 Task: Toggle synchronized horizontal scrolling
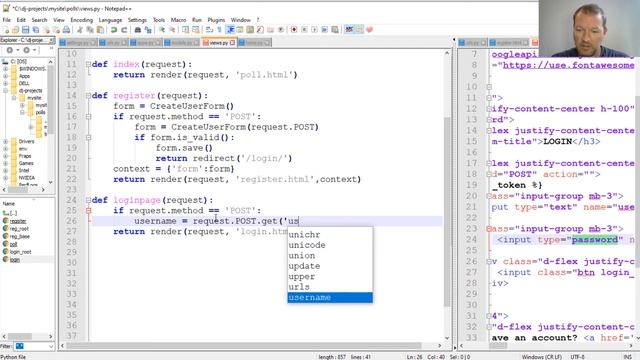pyautogui.click(x=196, y=30)
